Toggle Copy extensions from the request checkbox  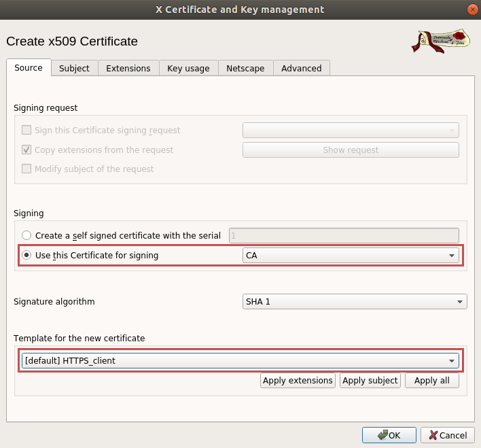(x=26, y=150)
